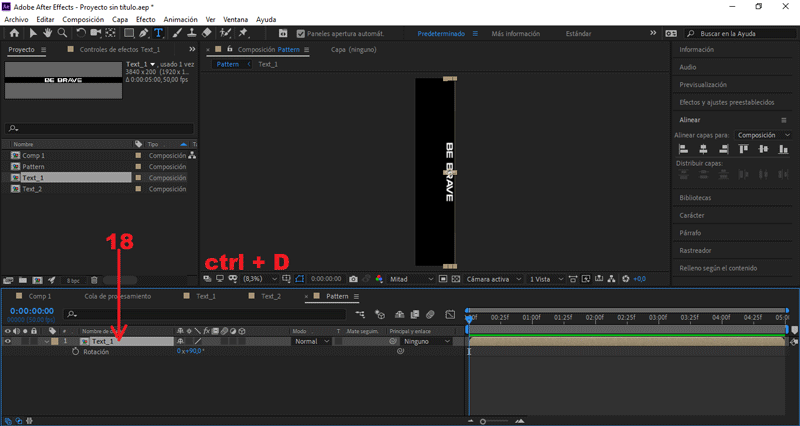
Task: Click the new composition icon in Project panel
Action: tap(37, 281)
